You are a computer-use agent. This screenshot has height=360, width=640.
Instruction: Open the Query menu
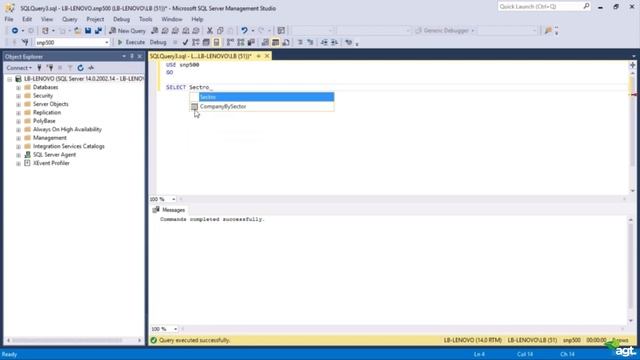click(x=69, y=19)
